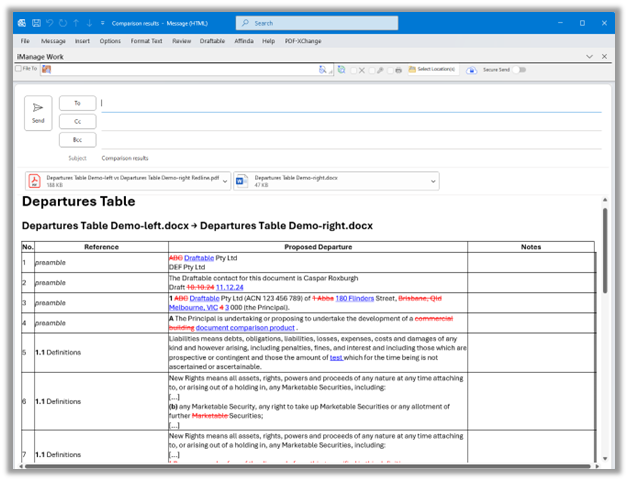
Task: Click the scroll-up arrow of message body
Action: (x=605, y=199)
